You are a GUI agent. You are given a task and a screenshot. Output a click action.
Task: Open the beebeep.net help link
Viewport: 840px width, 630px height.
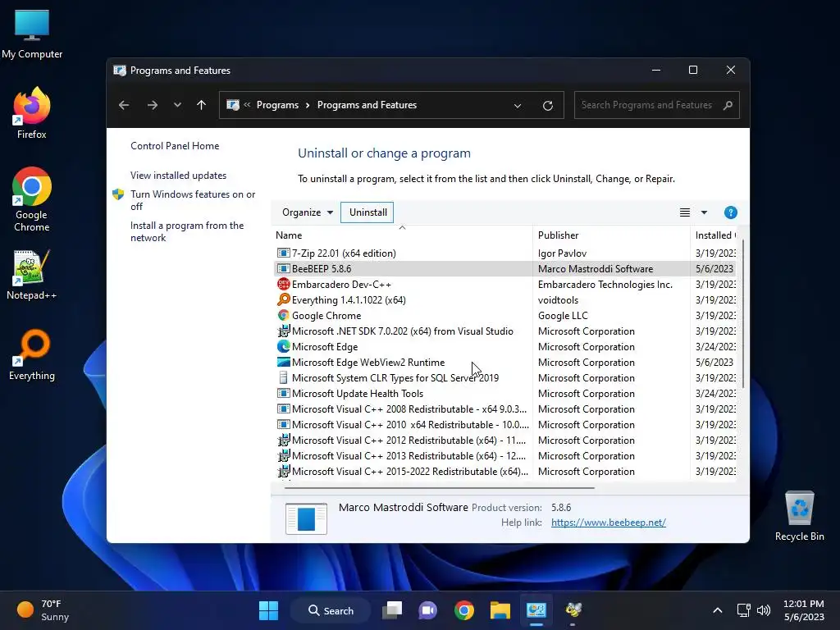click(x=608, y=523)
